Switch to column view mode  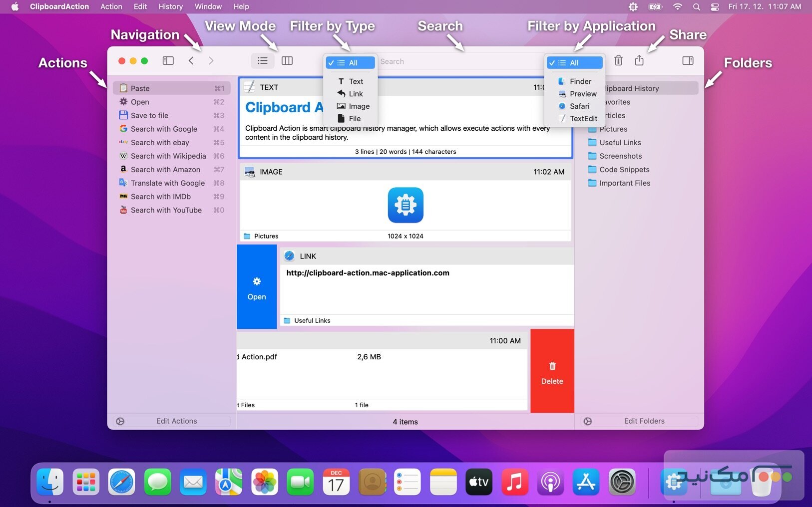[x=287, y=60]
